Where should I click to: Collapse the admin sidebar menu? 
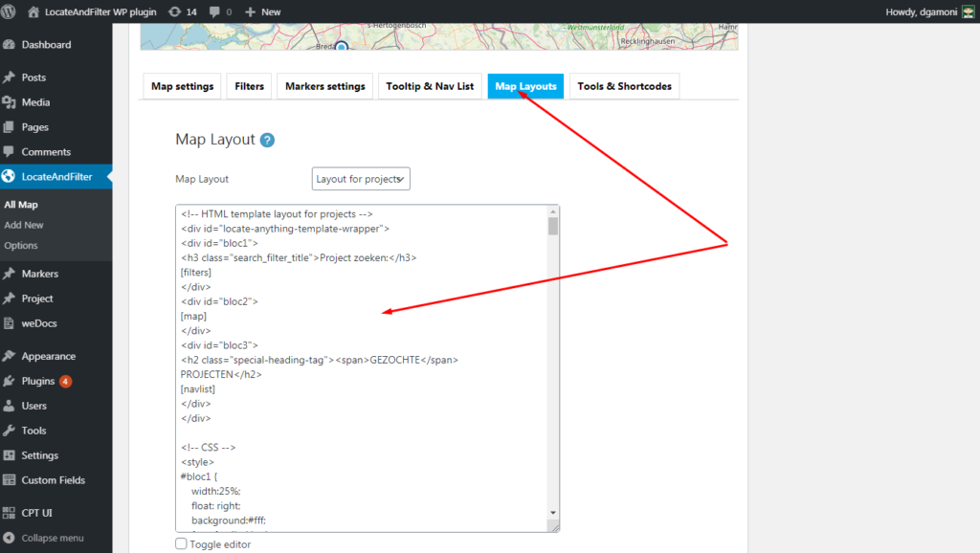52,538
